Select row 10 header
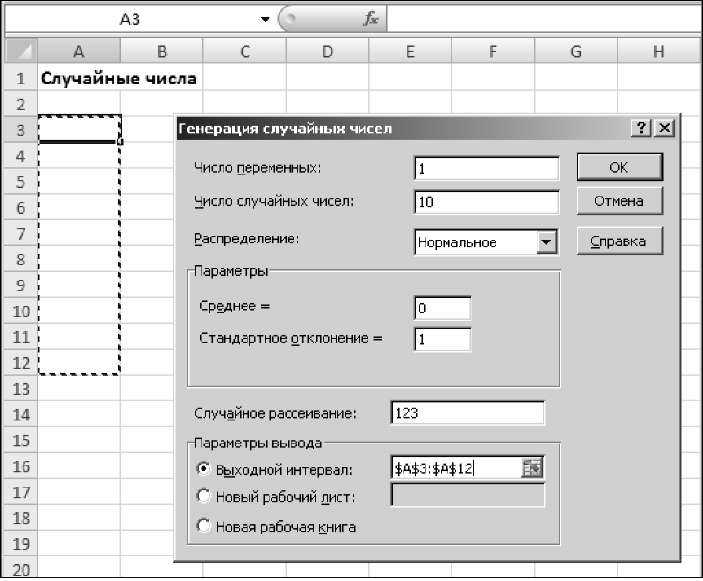The width and height of the screenshot is (703, 581). click(21, 311)
